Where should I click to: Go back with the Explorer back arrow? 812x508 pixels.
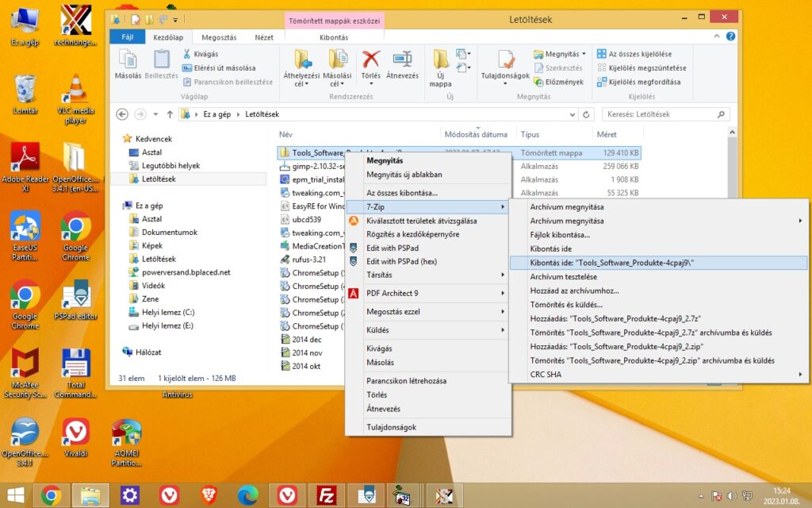122,114
